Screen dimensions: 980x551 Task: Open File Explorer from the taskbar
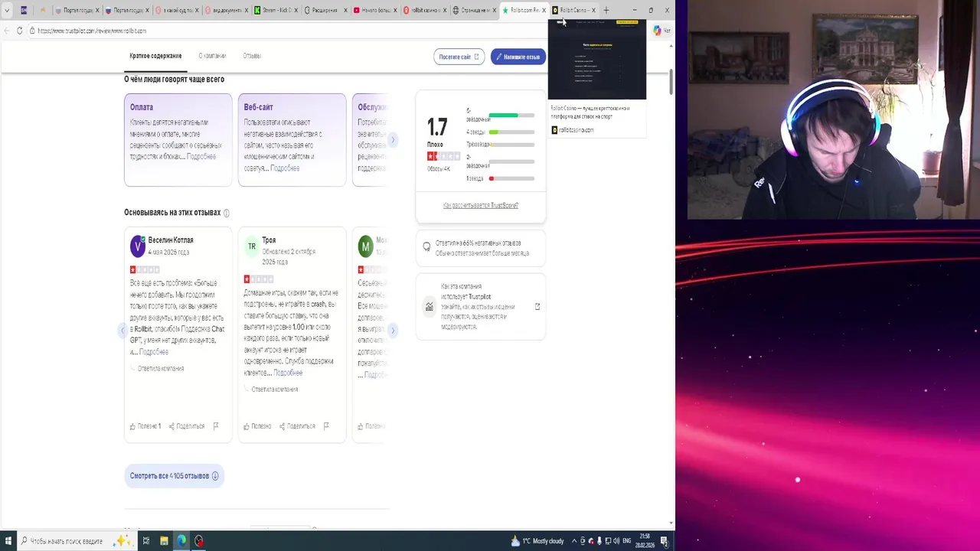coord(164,541)
